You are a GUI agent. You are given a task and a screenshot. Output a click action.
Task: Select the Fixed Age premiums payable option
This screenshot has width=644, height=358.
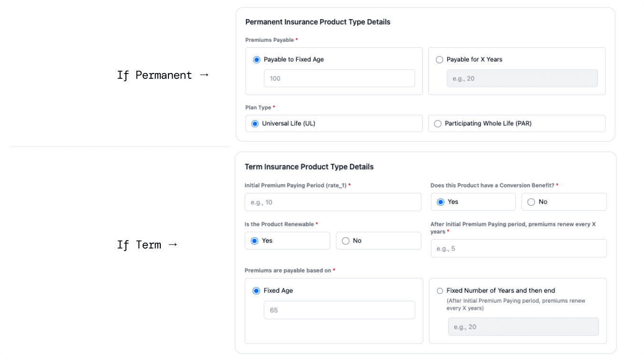256,291
